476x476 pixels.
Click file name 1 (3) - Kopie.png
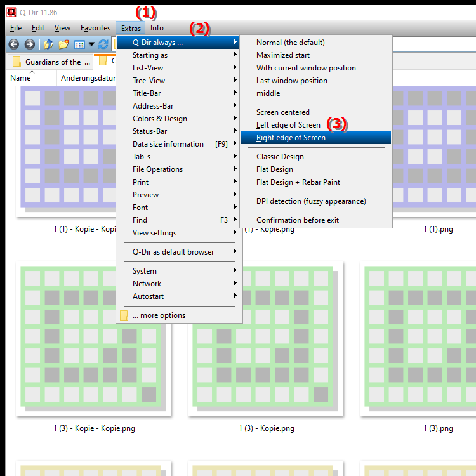pyautogui.click(x=267, y=428)
